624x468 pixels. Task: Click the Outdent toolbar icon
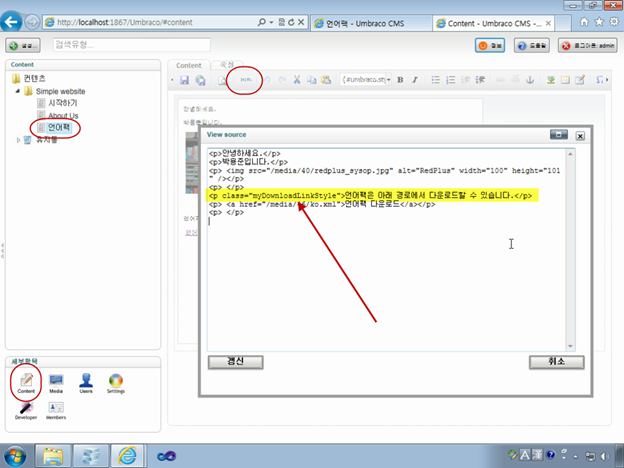[466, 80]
